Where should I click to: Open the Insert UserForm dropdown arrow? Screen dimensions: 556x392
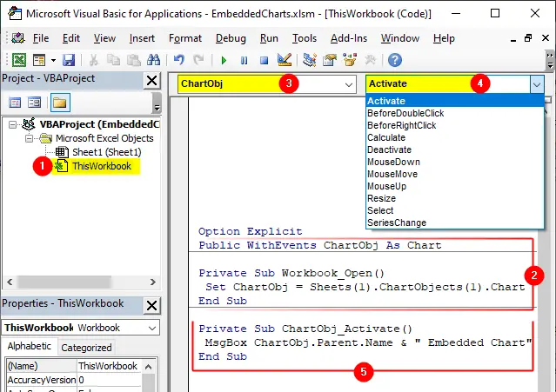(x=53, y=60)
